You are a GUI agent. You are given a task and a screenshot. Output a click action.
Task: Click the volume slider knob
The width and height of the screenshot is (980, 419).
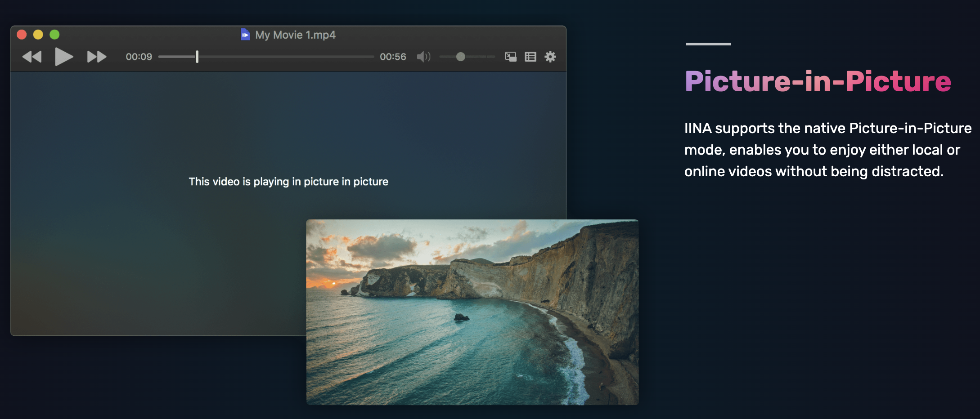click(x=460, y=57)
